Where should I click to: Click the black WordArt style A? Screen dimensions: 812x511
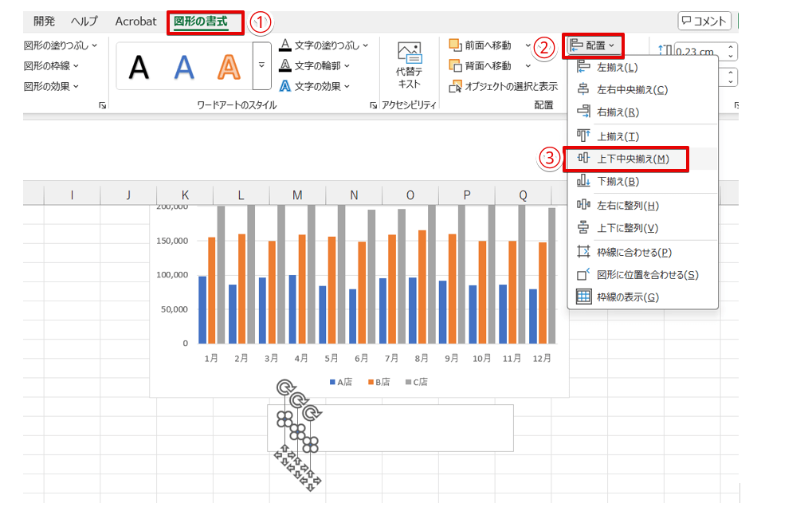point(139,67)
